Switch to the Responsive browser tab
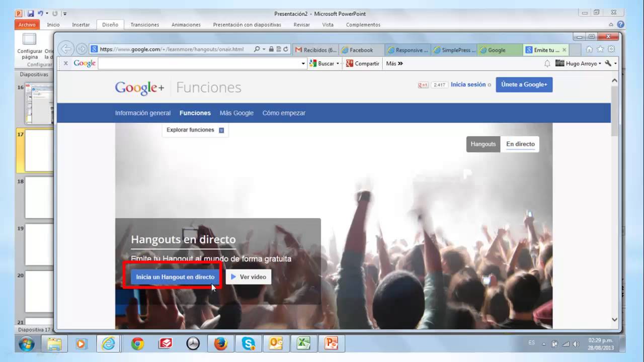 [407, 50]
